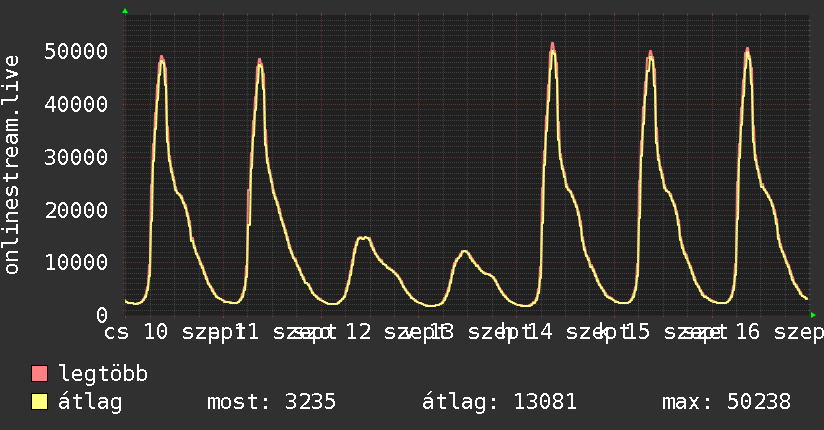Select the átlag legend label
The width and height of the screenshot is (824, 430).
90,402
